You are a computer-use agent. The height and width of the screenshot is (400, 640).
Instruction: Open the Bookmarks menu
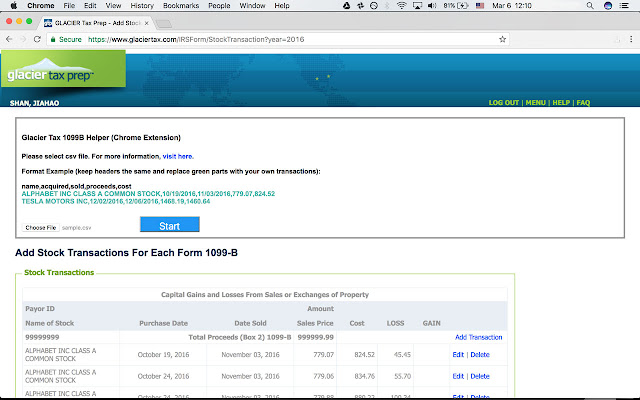[x=181, y=6]
